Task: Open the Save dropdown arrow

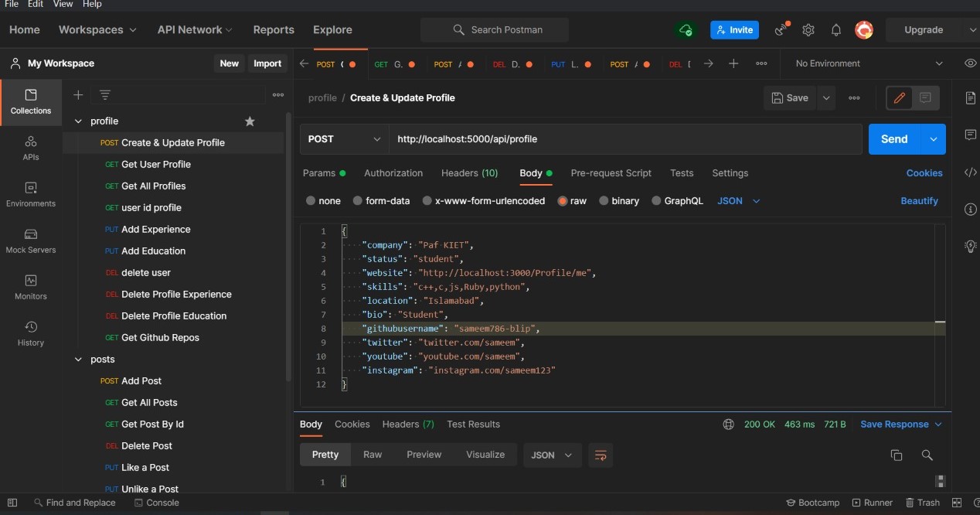Action: point(826,98)
